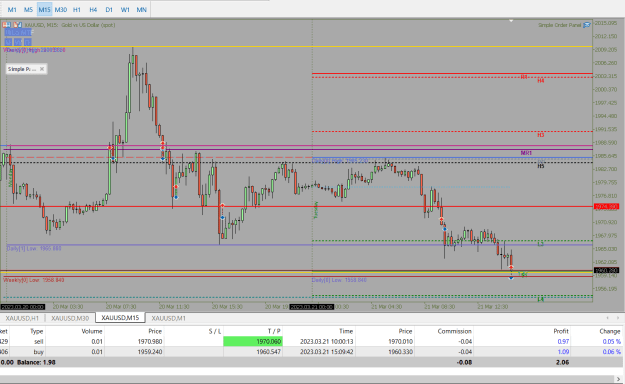Click the chart tabs scroll-right arrow
Screen dimensions: 625x384
[x=618, y=318]
